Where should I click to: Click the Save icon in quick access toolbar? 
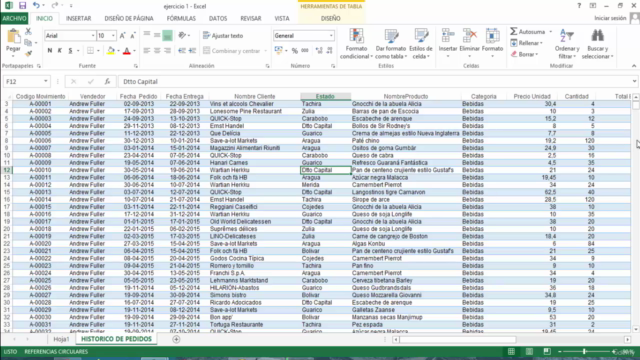[x=22, y=6]
